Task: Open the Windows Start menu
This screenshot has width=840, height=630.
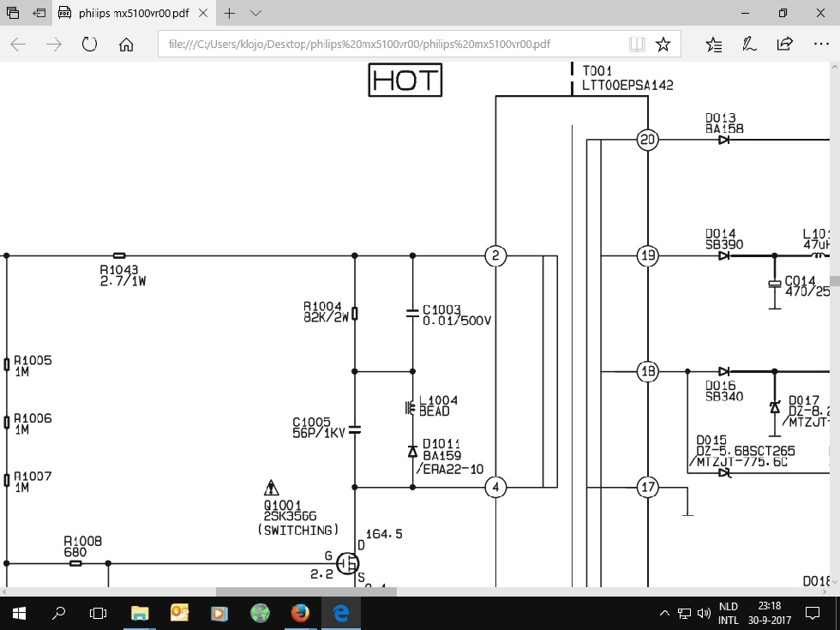Action: coord(19,613)
